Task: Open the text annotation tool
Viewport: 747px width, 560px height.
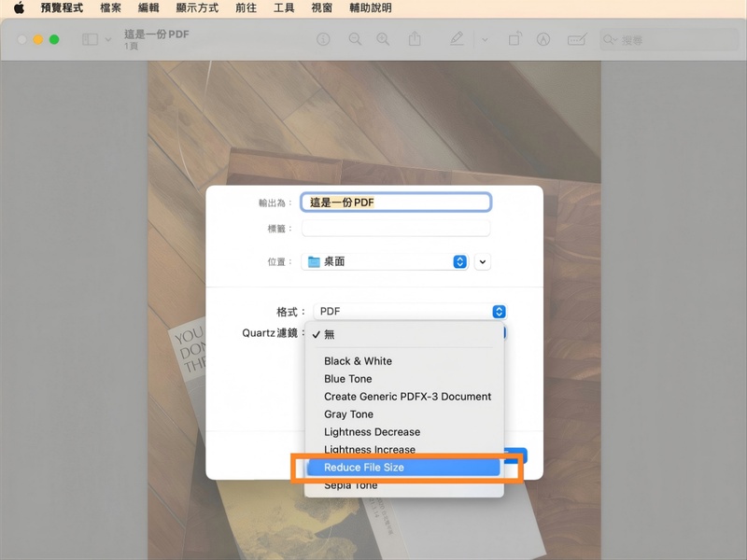Action: [x=577, y=39]
